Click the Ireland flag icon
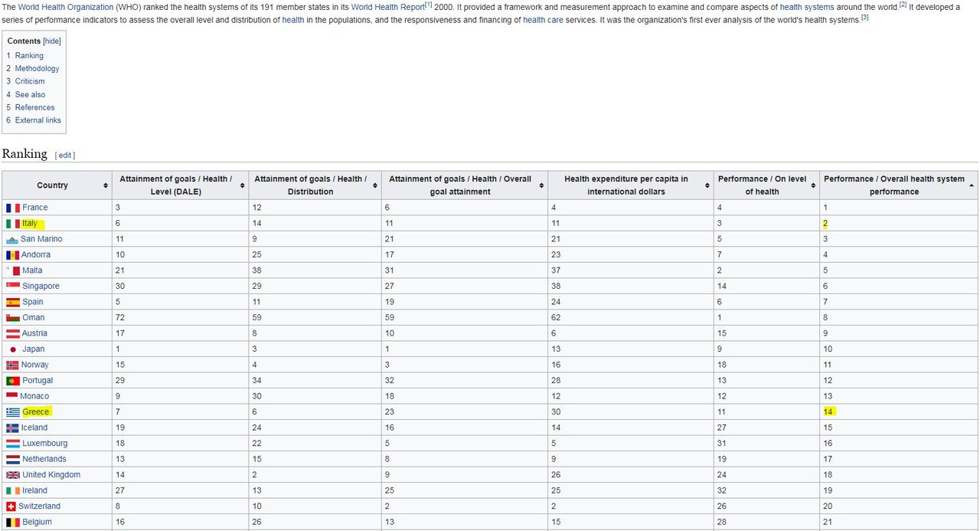 13,490
